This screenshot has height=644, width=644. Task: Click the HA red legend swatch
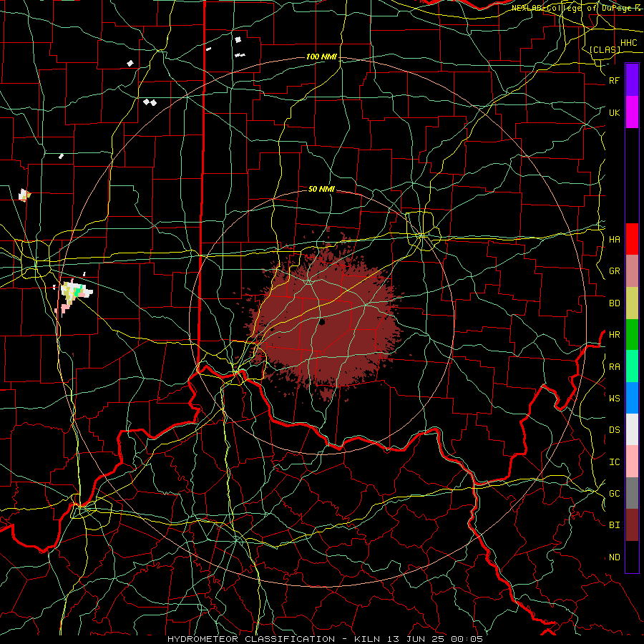pyautogui.click(x=632, y=239)
